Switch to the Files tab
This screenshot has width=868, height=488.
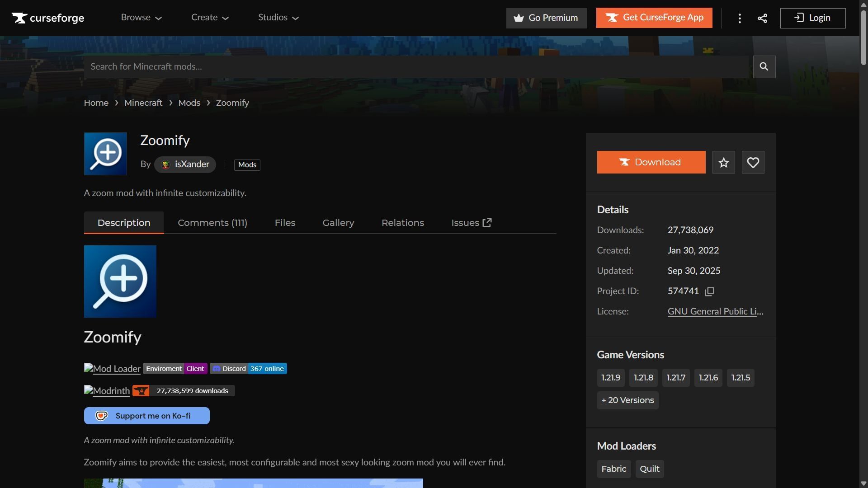pyautogui.click(x=285, y=222)
